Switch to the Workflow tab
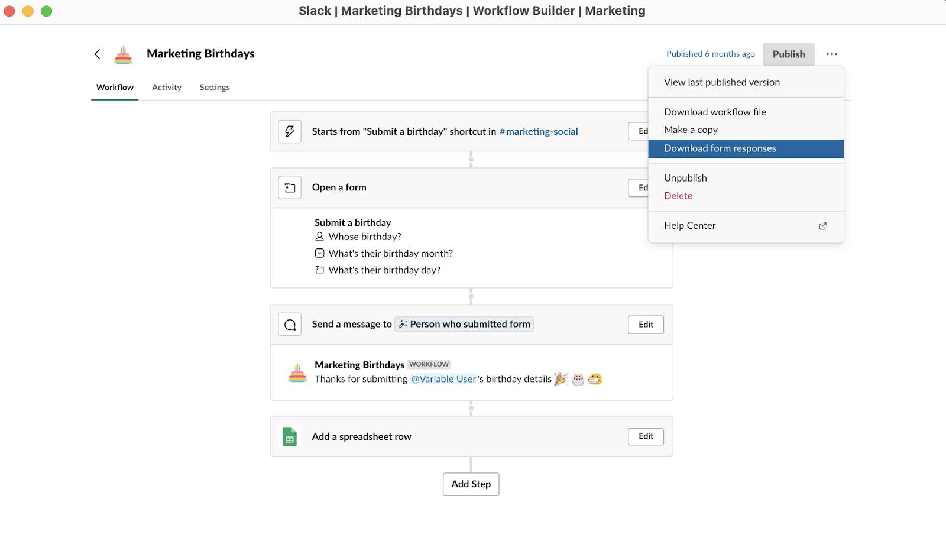 [115, 87]
